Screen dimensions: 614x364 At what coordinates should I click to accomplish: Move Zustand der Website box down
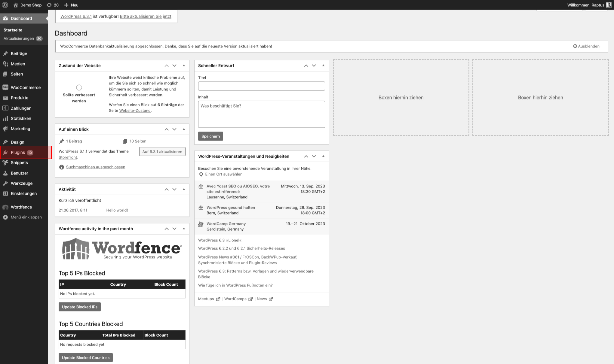pyautogui.click(x=174, y=65)
